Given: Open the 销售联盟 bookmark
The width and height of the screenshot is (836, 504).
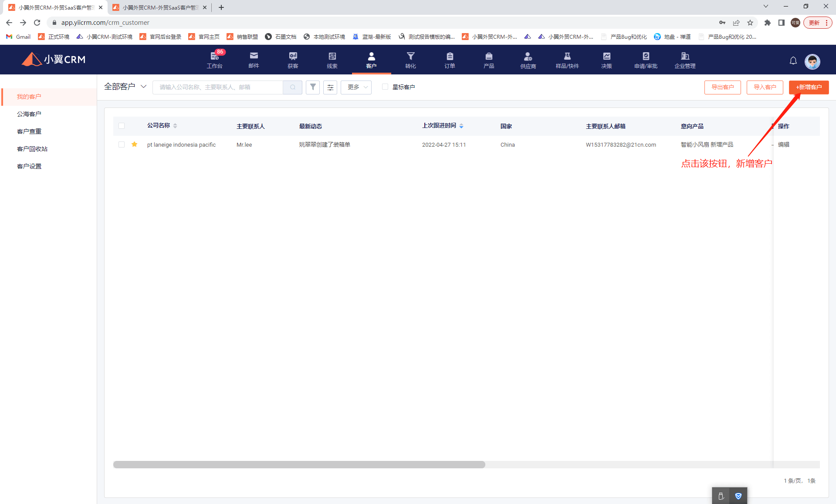Looking at the screenshot, I should [x=242, y=37].
